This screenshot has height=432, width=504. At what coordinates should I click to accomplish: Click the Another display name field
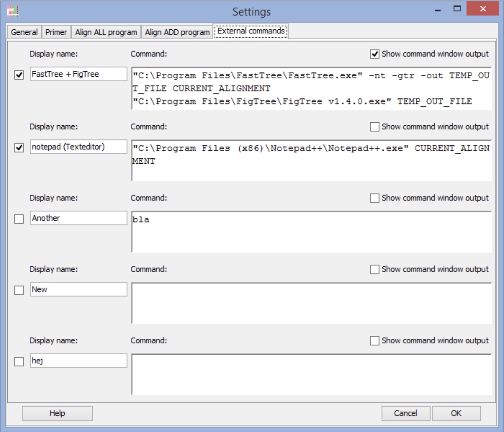(x=79, y=218)
